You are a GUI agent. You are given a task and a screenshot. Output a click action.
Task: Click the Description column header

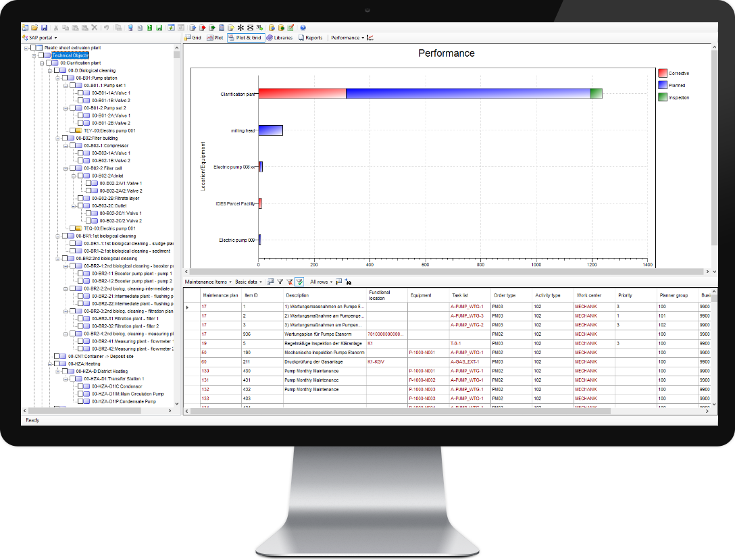click(x=297, y=295)
